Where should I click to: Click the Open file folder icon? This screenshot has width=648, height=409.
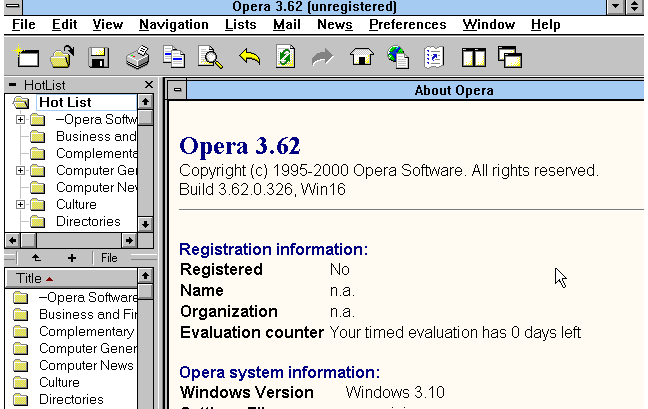pyautogui.click(x=62, y=57)
